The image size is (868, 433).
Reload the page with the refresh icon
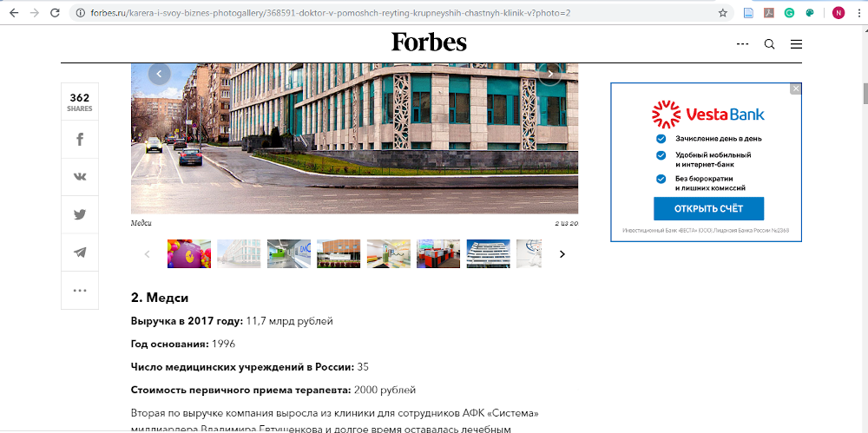click(55, 13)
